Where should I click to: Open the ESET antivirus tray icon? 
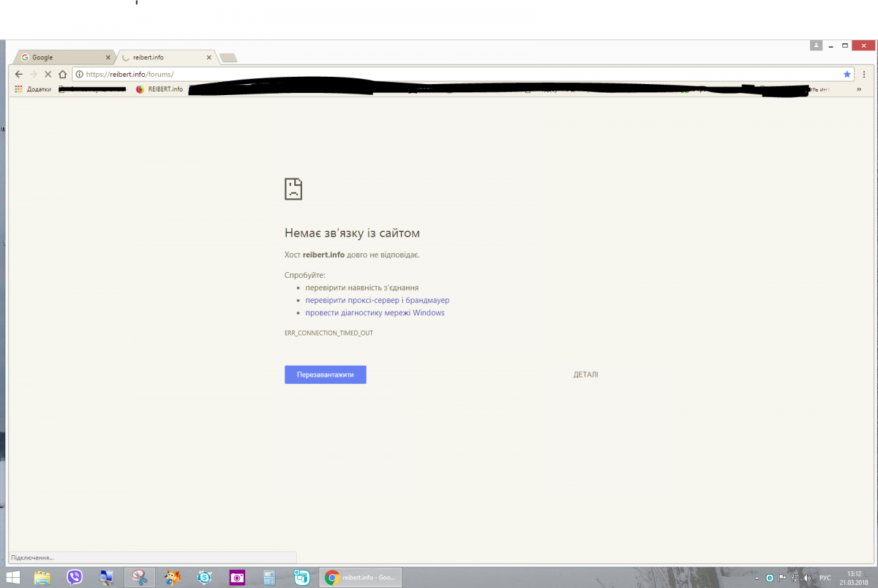pyautogui.click(x=769, y=578)
